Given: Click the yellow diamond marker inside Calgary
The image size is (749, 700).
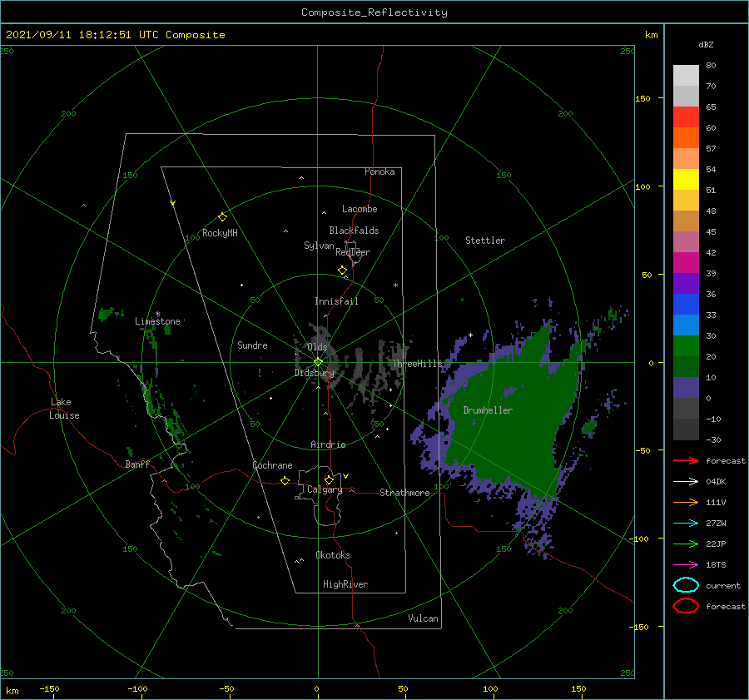Looking at the screenshot, I should (329, 479).
